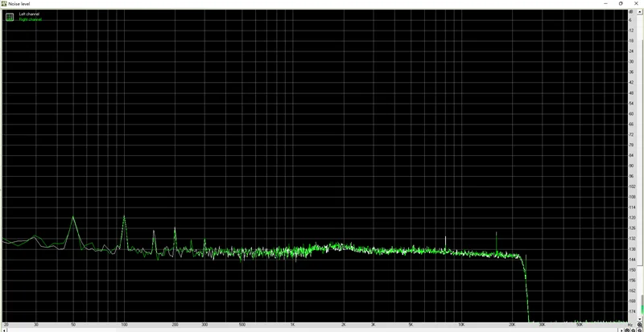This screenshot has width=644, height=332.
Task: Click the leftmost magnifier icon in bottom-right corner
Action: (628, 330)
